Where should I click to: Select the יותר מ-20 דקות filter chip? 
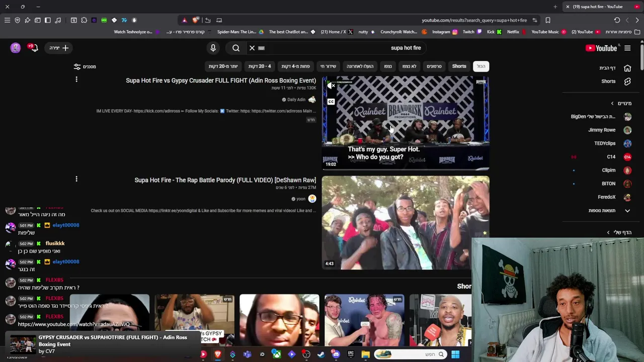pos(223,66)
